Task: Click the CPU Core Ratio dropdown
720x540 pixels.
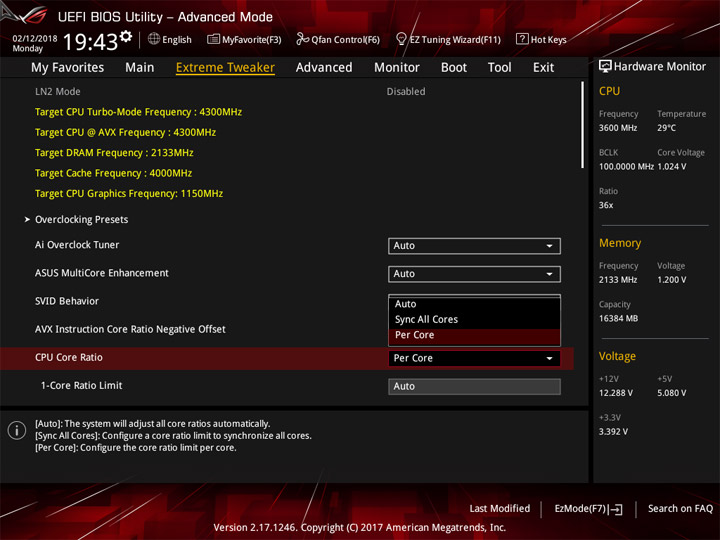Action: [x=474, y=358]
